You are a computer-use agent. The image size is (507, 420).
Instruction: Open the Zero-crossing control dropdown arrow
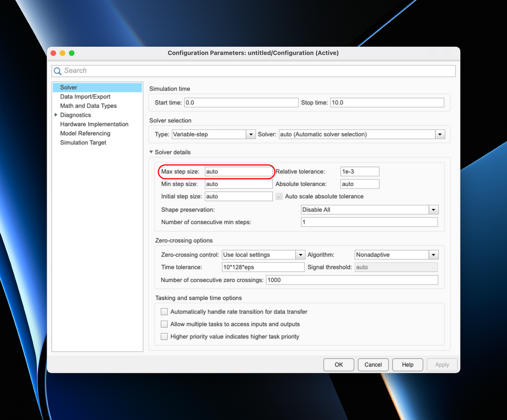(x=301, y=254)
